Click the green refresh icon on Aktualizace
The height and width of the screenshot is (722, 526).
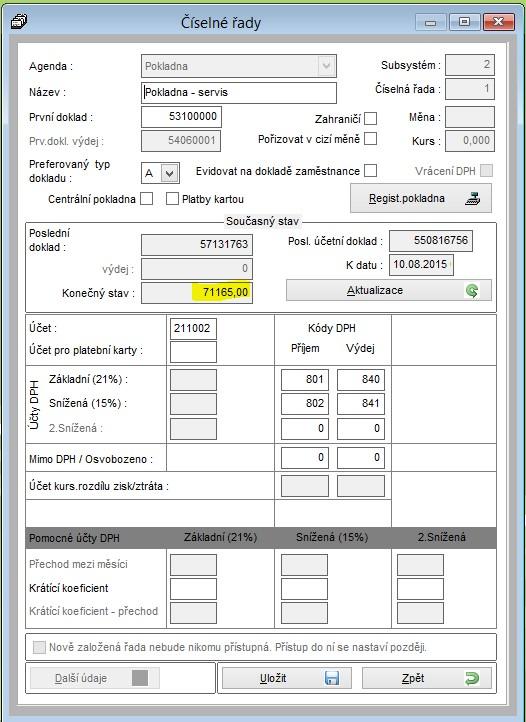coord(472,291)
